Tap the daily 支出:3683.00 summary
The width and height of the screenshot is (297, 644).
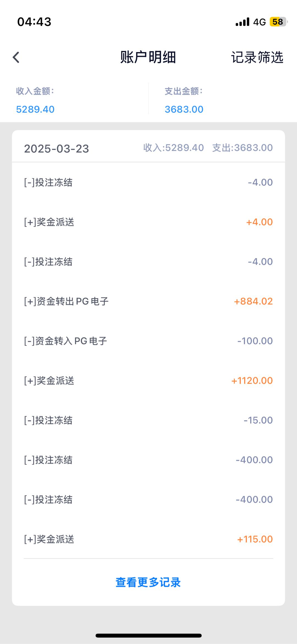(242, 148)
